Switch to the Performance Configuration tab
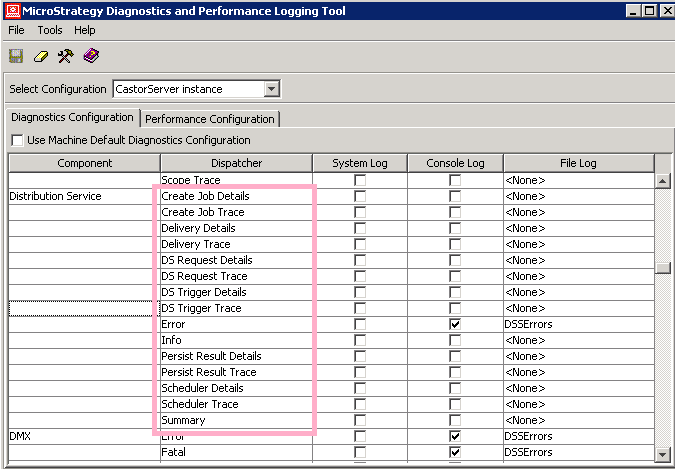Screen dimensions: 675x469 pos(210,118)
